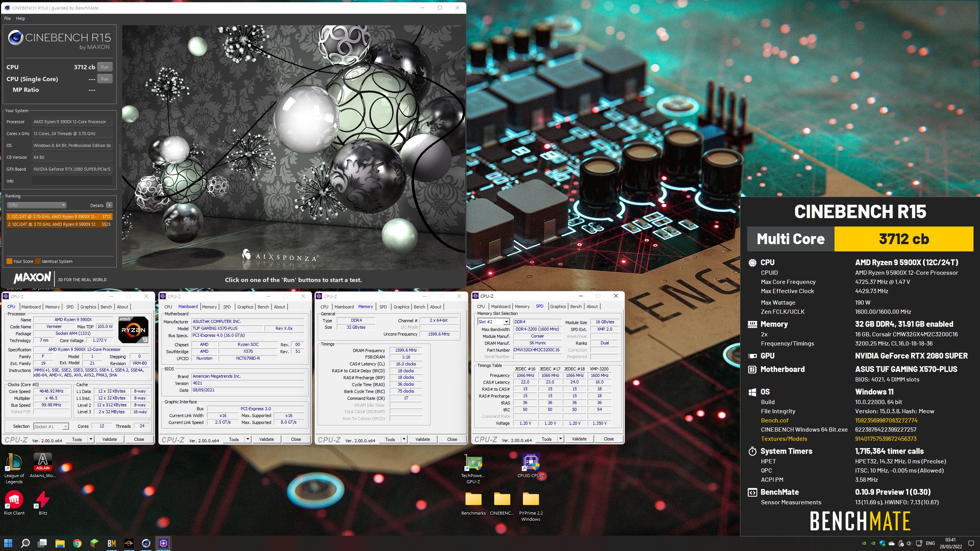Run the CPU (Single Core) test
Screen dimensions: 980x551
point(105,79)
